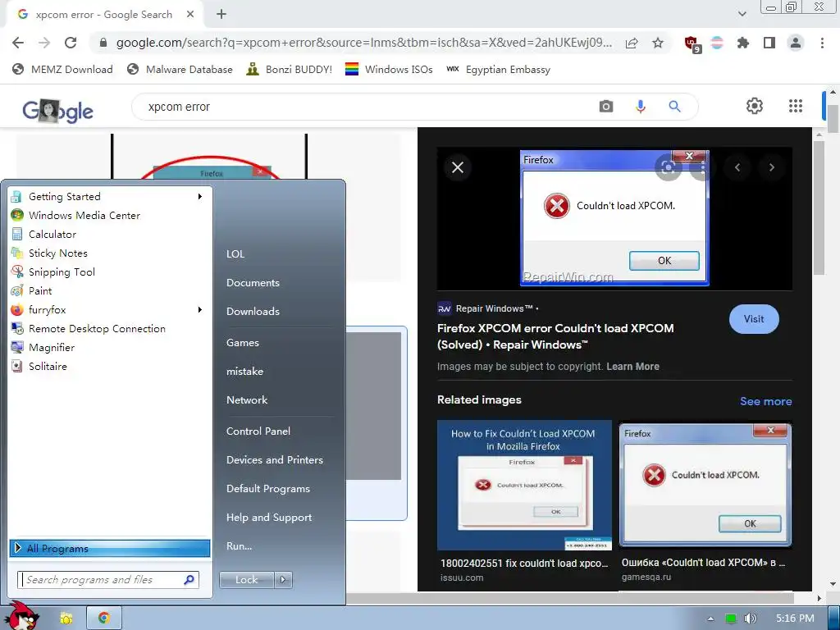Open pinned yellow taskbar icon
The width and height of the screenshot is (840, 630).
point(66,619)
